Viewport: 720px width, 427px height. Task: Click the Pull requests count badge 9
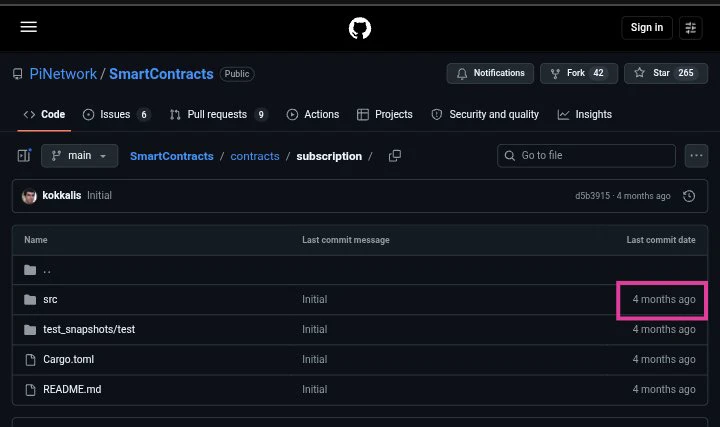[261, 114]
